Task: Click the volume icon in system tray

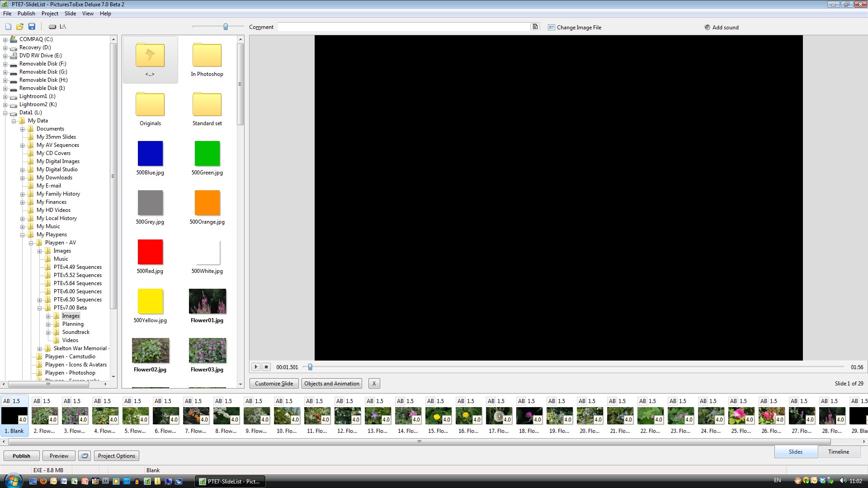Action: (843, 481)
